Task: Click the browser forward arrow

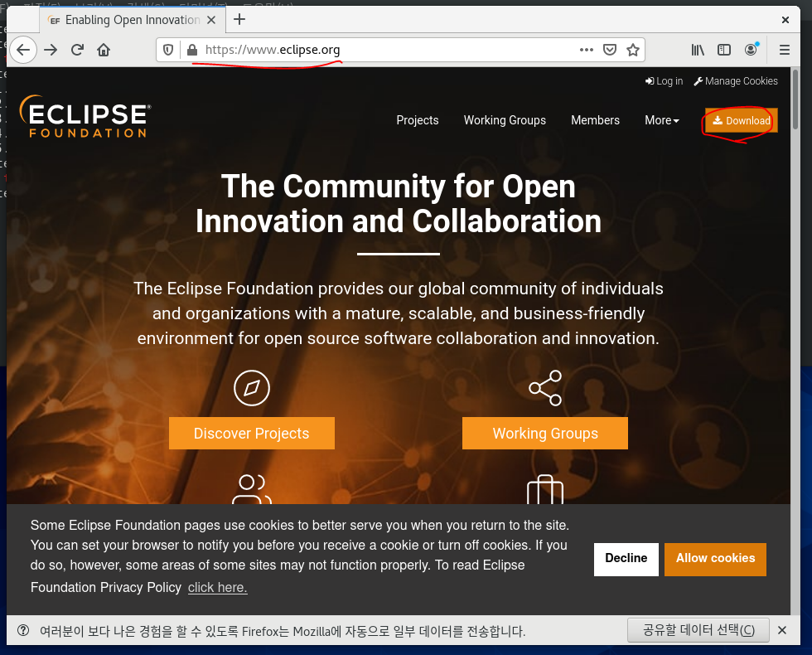Action: (x=51, y=50)
